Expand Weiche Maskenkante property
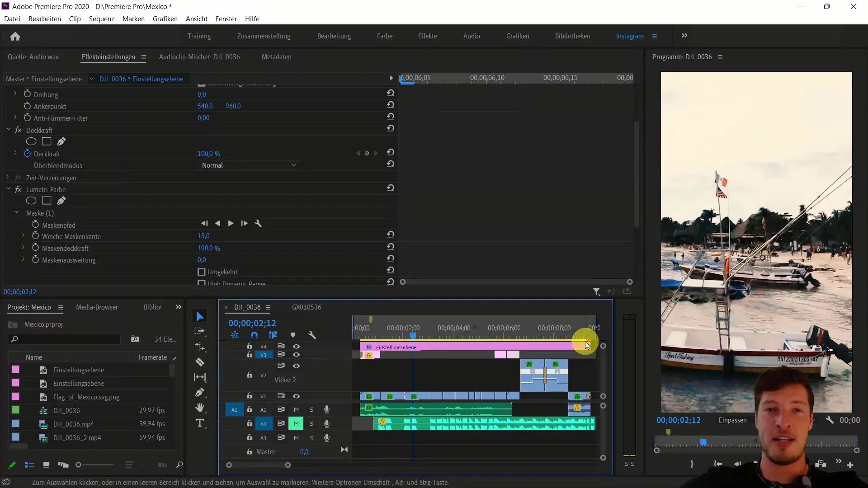Screen dimensions: 868x488 click(x=23, y=235)
